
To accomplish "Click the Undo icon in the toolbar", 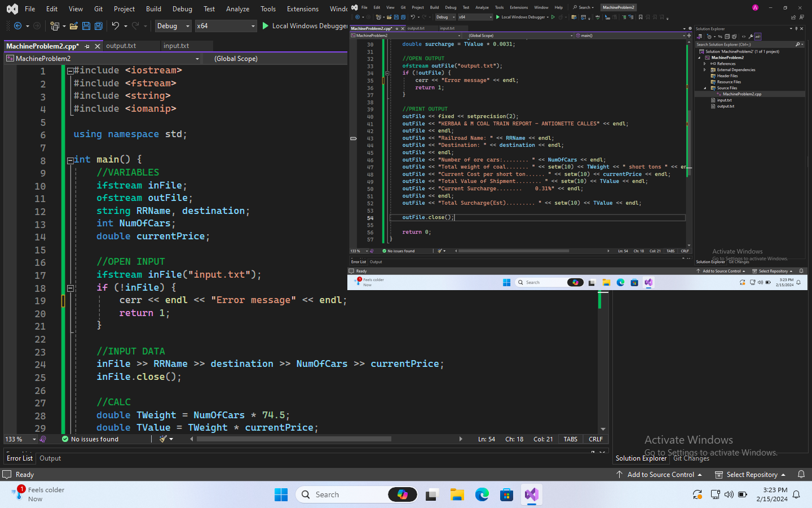I will 116,26.
